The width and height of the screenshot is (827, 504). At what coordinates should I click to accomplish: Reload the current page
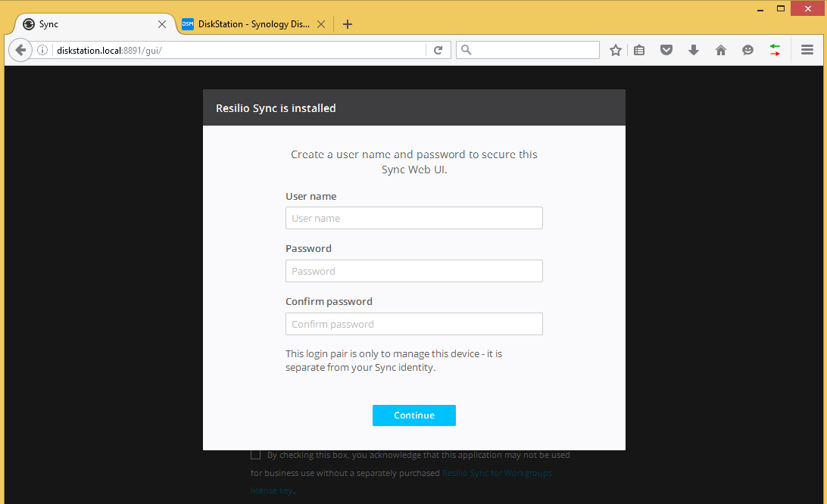coord(438,50)
